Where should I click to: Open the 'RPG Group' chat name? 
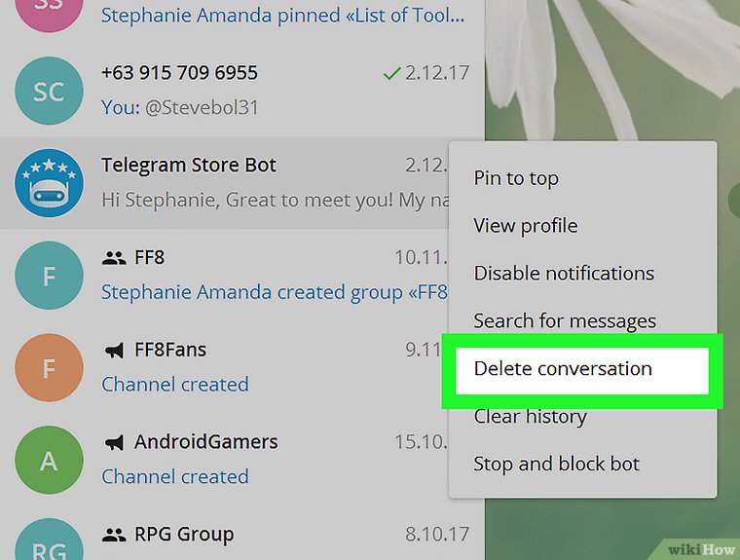pyautogui.click(x=184, y=535)
